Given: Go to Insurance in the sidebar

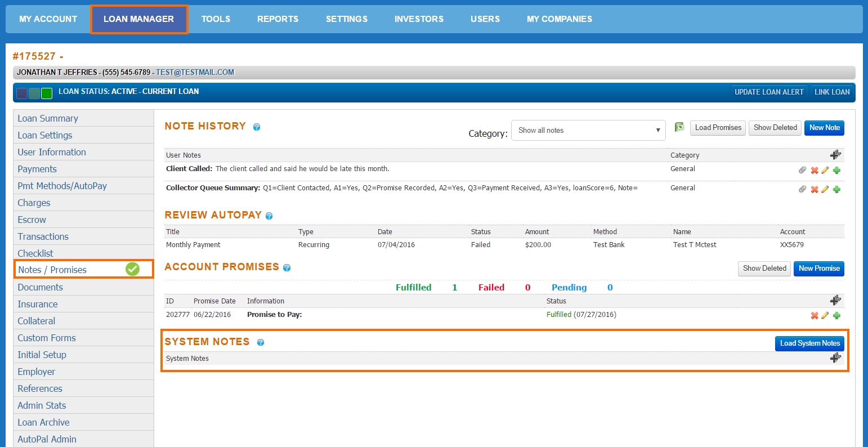Looking at the screenshot, I should tap(83, 304).
